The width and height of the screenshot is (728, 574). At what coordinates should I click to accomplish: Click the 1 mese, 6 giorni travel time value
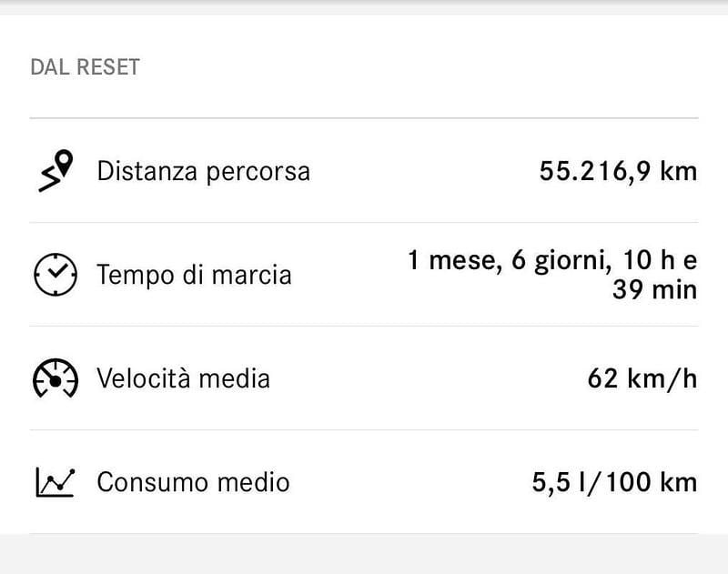pyautogui.click(x=551, y=262)
